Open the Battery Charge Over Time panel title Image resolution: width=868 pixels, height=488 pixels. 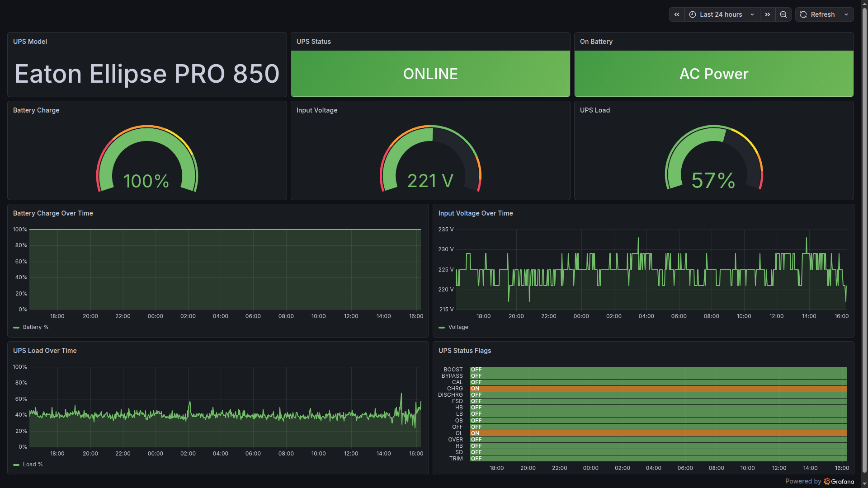click(x=53, y=213)
